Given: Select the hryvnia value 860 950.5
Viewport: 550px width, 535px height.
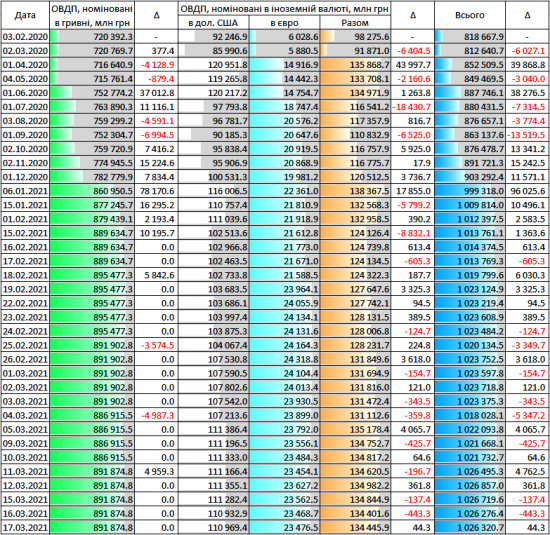Looking at the screenshot, I should coord(92,191).
